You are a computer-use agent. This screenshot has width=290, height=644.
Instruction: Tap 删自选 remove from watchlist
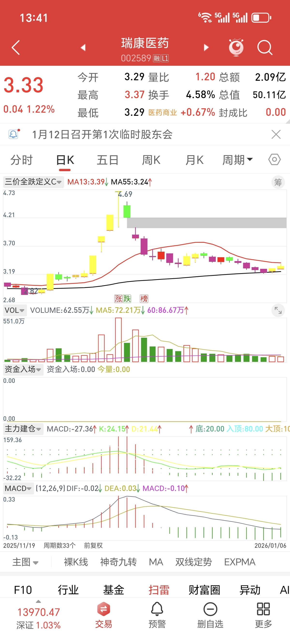click(210, 615)
